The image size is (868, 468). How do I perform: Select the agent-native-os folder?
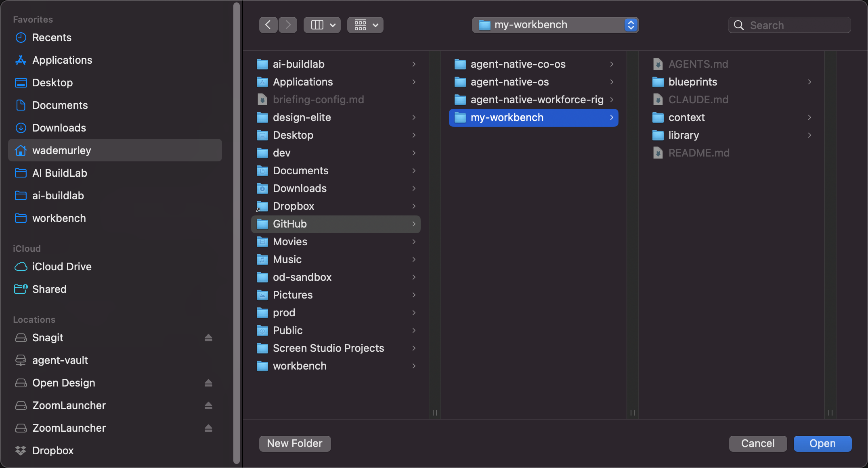534,82
